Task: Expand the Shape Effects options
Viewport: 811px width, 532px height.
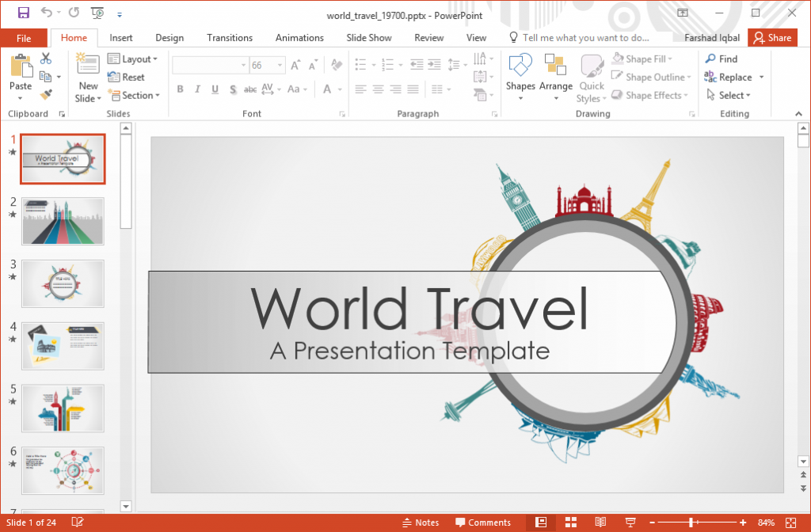Action: 650,95
